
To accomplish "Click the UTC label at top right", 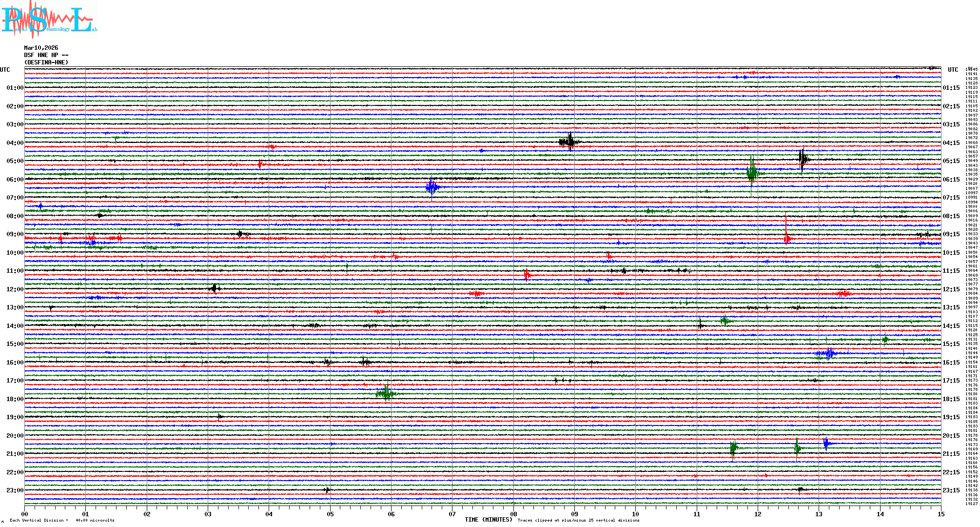I will click(x=953, y=70).
